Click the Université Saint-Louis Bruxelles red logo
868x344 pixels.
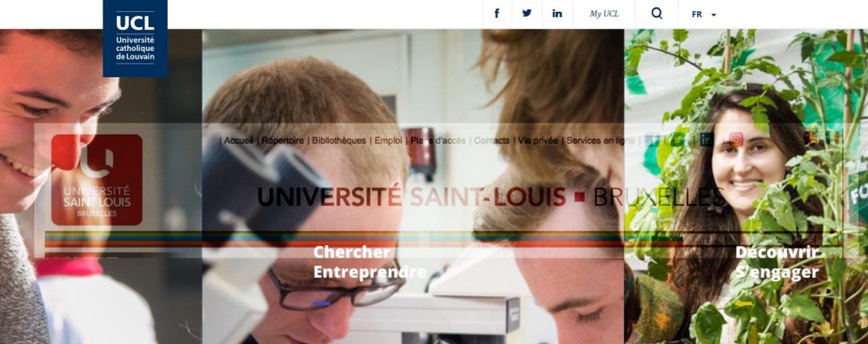[x=97, y=180]
